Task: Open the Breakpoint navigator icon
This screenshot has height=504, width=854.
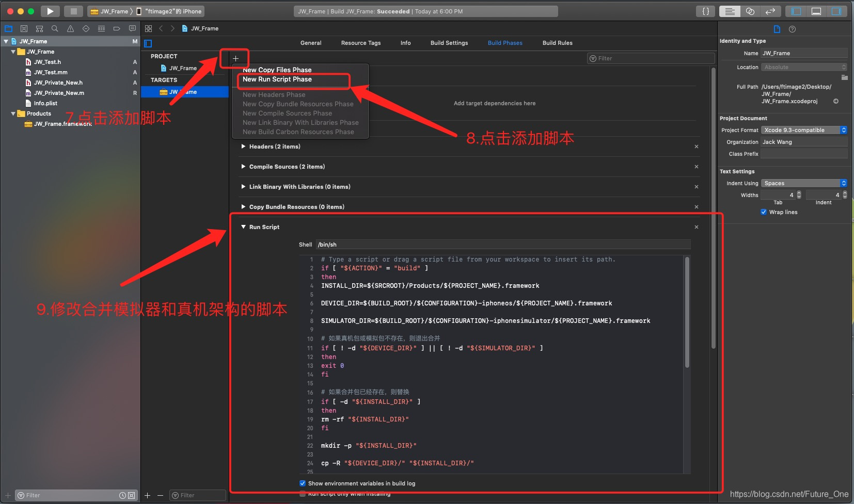Action: (x=117, y=28)
